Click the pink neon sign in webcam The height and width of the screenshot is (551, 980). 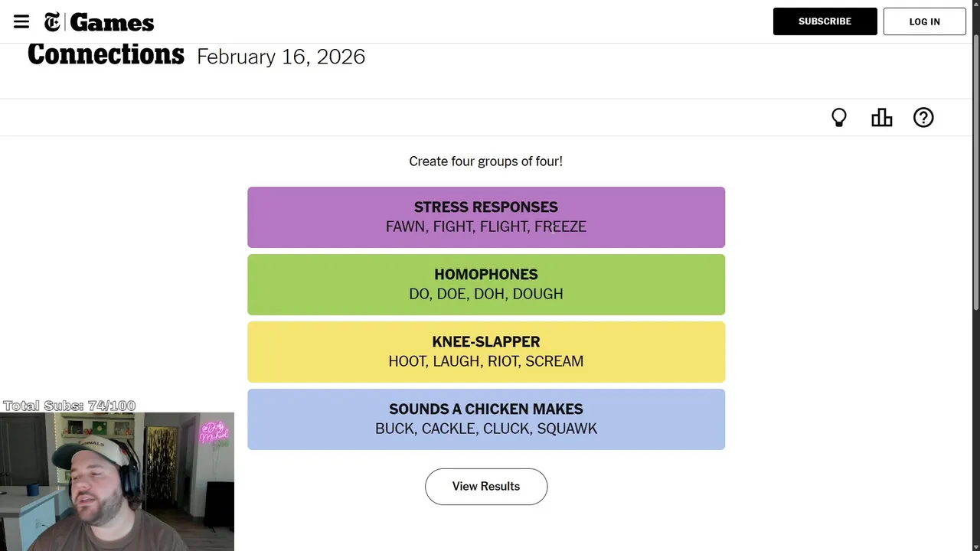[214, 432]
